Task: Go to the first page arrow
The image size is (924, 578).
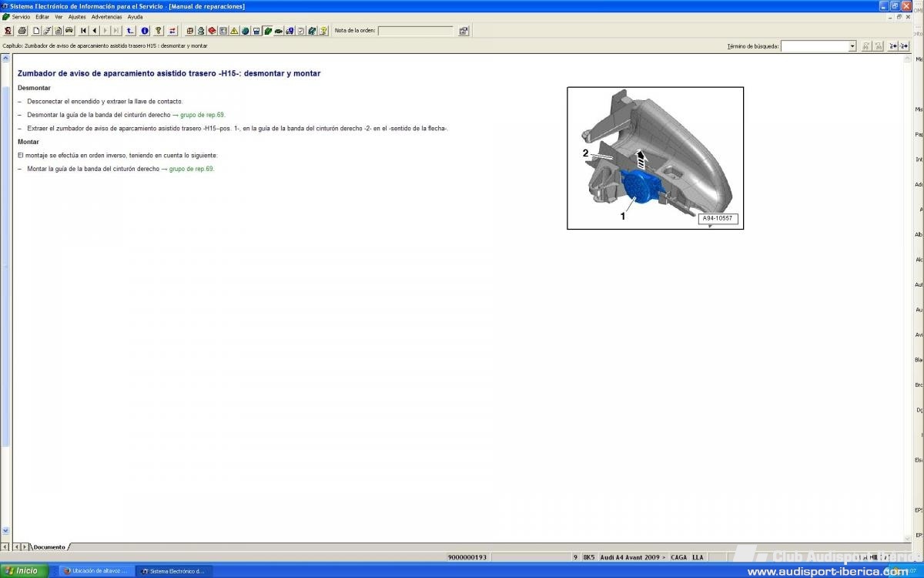Action: [x=83, y=31]
